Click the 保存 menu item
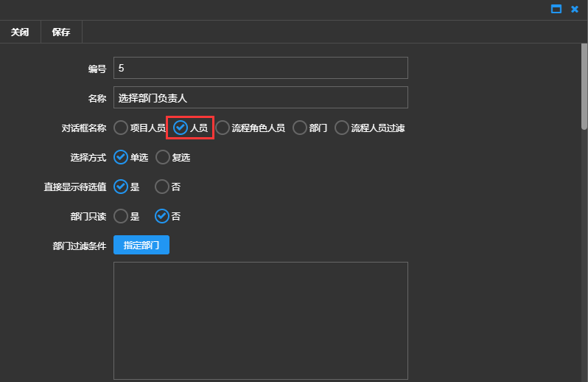 pyautogui.click(x=61, y=32)
